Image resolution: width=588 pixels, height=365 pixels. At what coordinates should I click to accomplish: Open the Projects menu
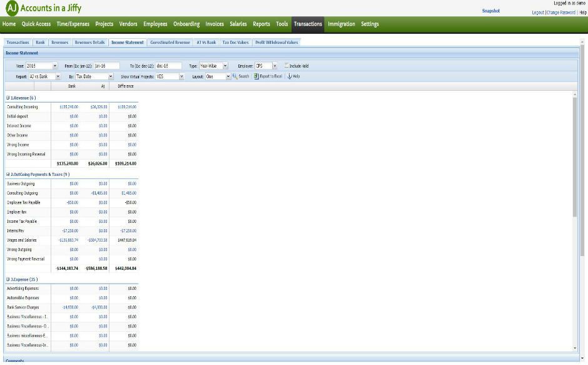[104, 24]
